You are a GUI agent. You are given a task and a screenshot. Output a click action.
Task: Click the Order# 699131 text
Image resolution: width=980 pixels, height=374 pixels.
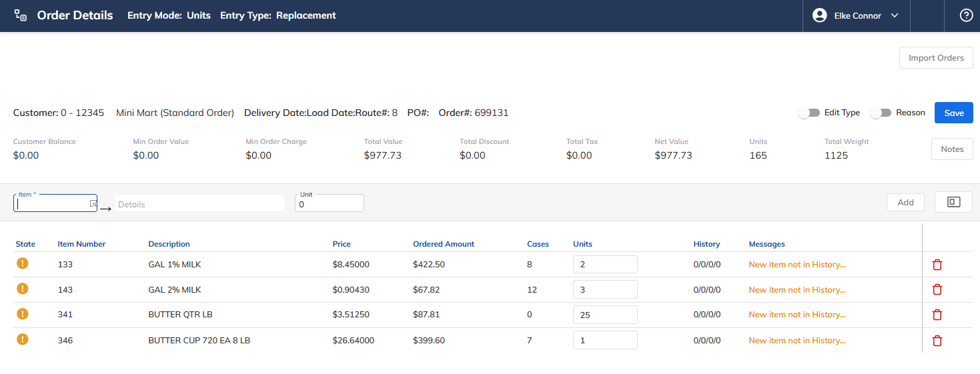(474, 113)
